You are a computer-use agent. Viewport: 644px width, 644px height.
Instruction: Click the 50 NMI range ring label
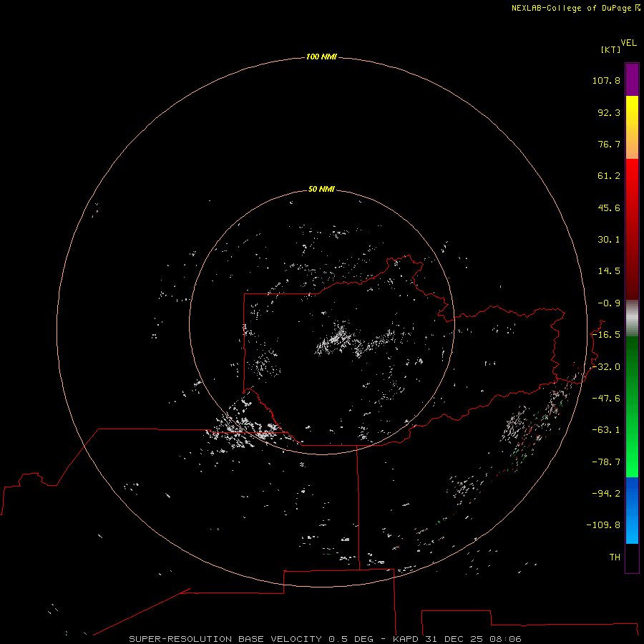[x=321, y=189]
